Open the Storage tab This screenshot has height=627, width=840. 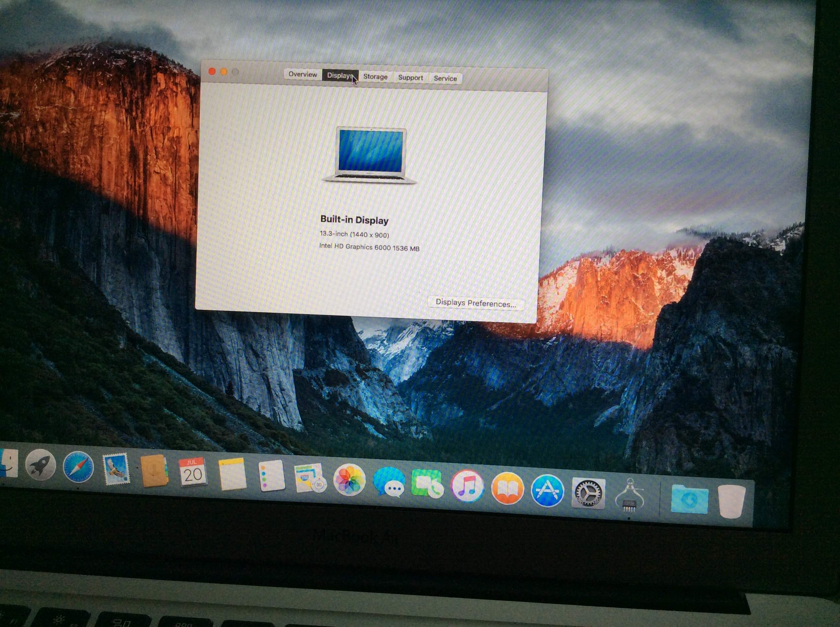point(375,77)
